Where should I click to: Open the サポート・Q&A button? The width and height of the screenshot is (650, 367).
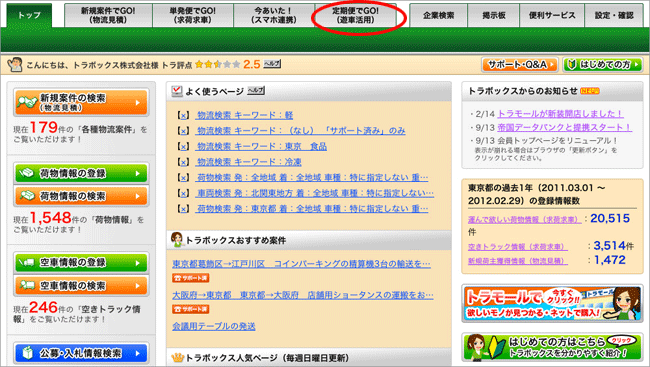click(x=520, y=65)
